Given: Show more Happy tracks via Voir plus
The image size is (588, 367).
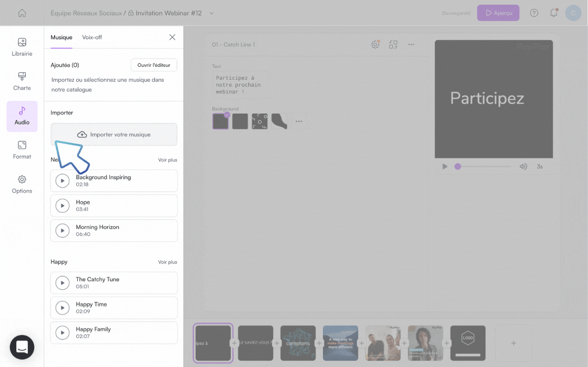Looking at the screenshot, I should [x=167, y=262].
